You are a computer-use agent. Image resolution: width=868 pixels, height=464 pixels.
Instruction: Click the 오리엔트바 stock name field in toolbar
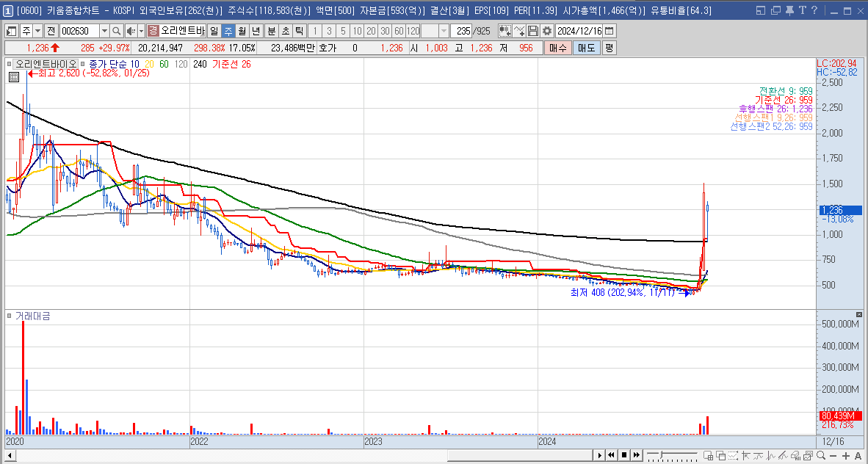(184, 31)
